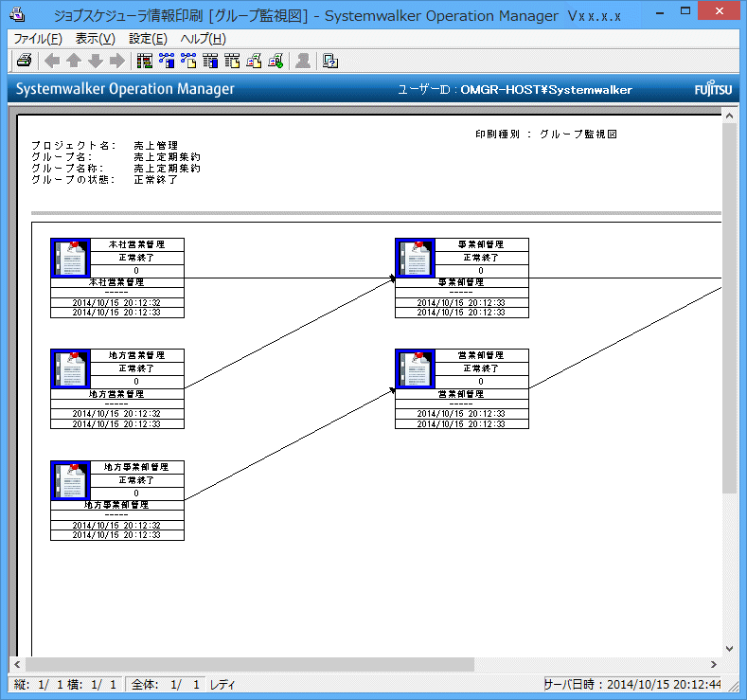Screen dimensions: 747x700
Task: Click the vertical scrollbar up arrow
Action: pos(729,116)
